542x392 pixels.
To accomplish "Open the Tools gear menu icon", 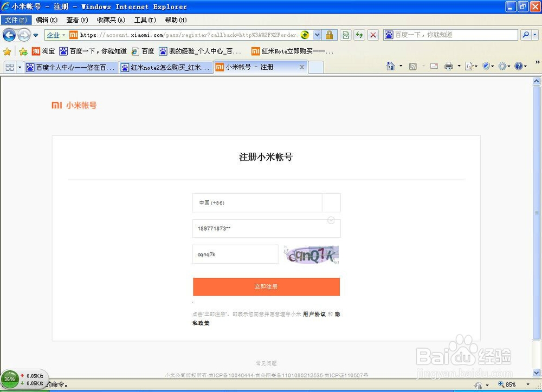I will pos(504,66).
